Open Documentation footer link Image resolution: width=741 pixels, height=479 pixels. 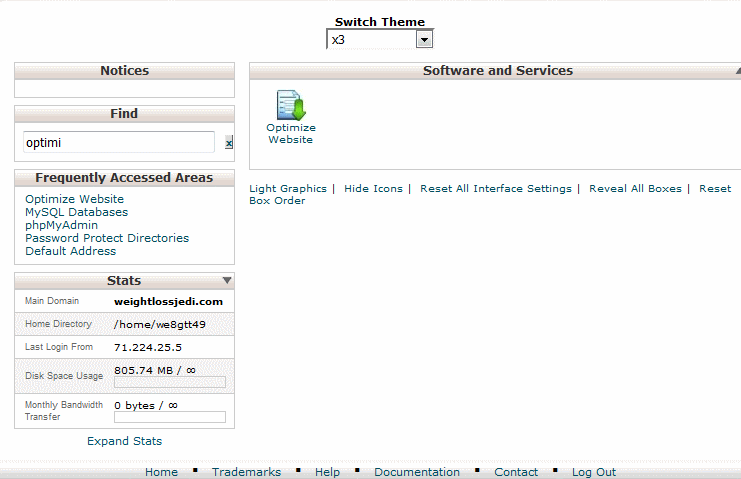417,472
